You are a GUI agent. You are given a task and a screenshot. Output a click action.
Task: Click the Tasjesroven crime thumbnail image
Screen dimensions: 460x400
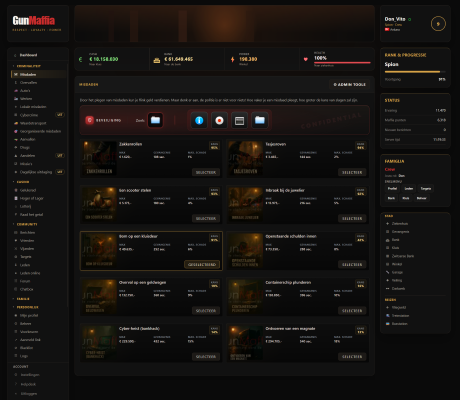click(x=245, y=158)
